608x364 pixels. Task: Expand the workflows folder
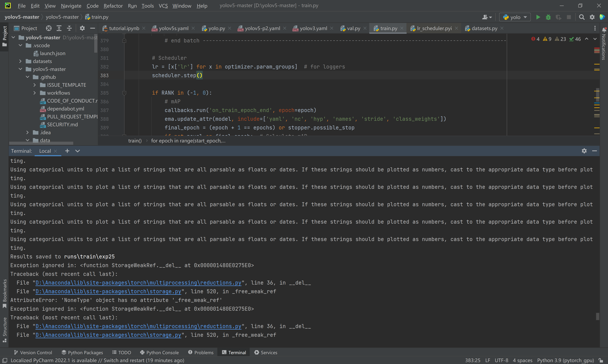[35, 93]
